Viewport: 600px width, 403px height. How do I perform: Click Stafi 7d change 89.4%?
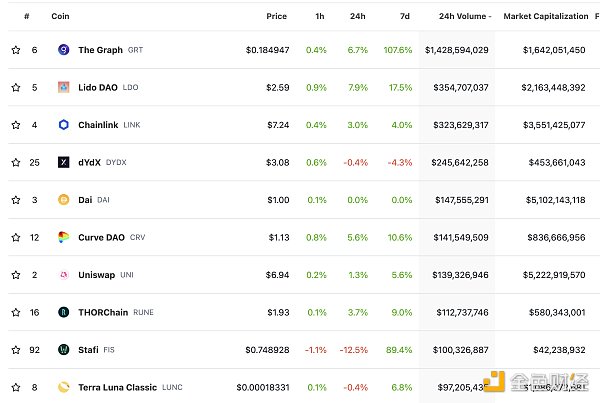[x=399, y=350]
